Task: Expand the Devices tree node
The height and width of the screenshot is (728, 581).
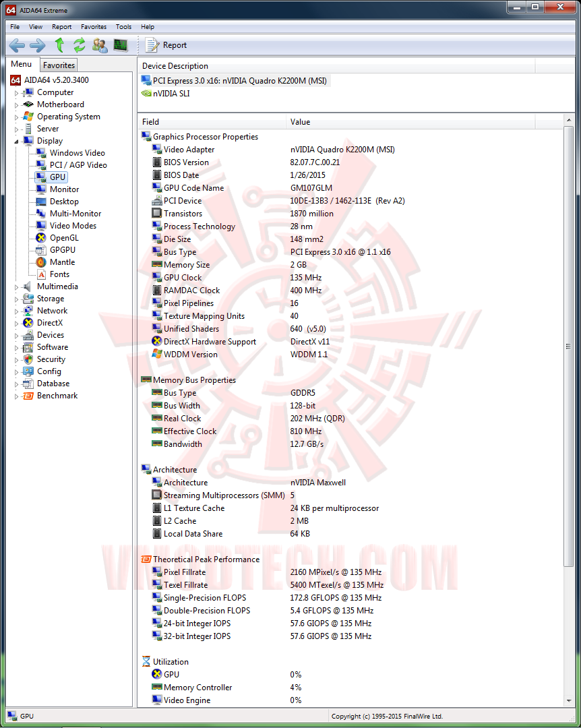Action: pyautogui.click(x=16, y=335)
